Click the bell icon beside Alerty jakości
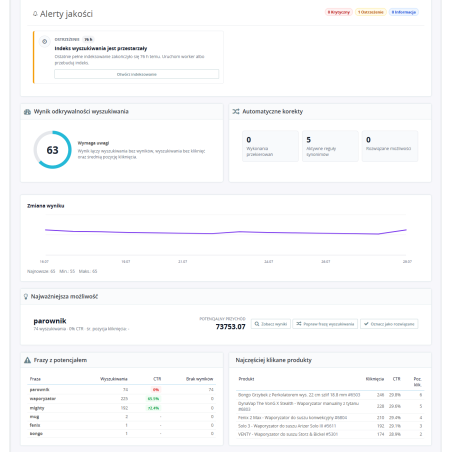This screenshot has width=452, height=452. click(35, 14)
